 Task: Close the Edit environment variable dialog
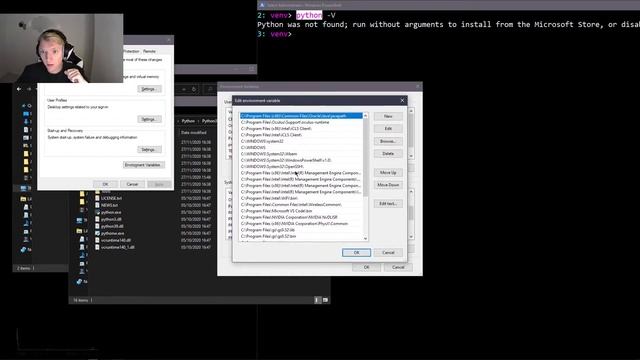(402, 100)
